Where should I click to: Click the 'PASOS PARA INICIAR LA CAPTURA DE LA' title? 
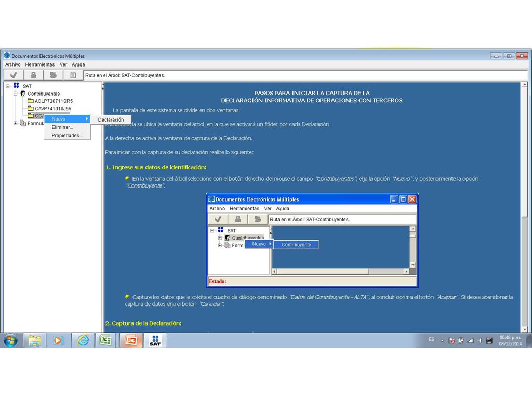pos(312,93)
